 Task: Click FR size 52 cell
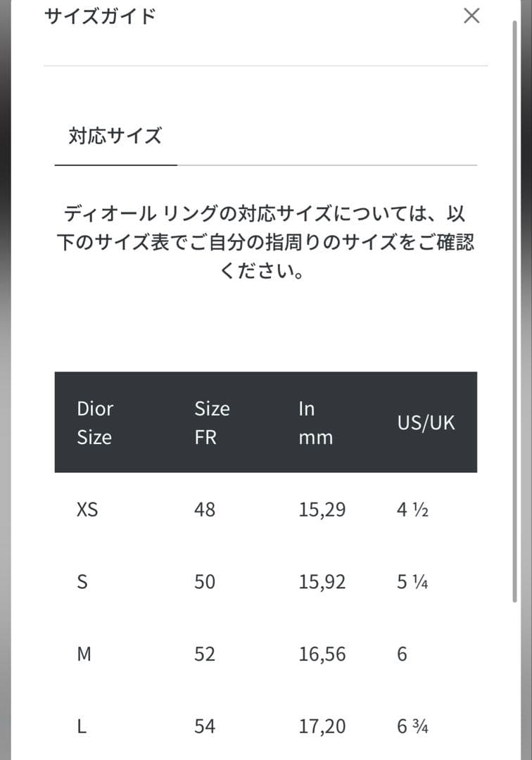[205, 654]
